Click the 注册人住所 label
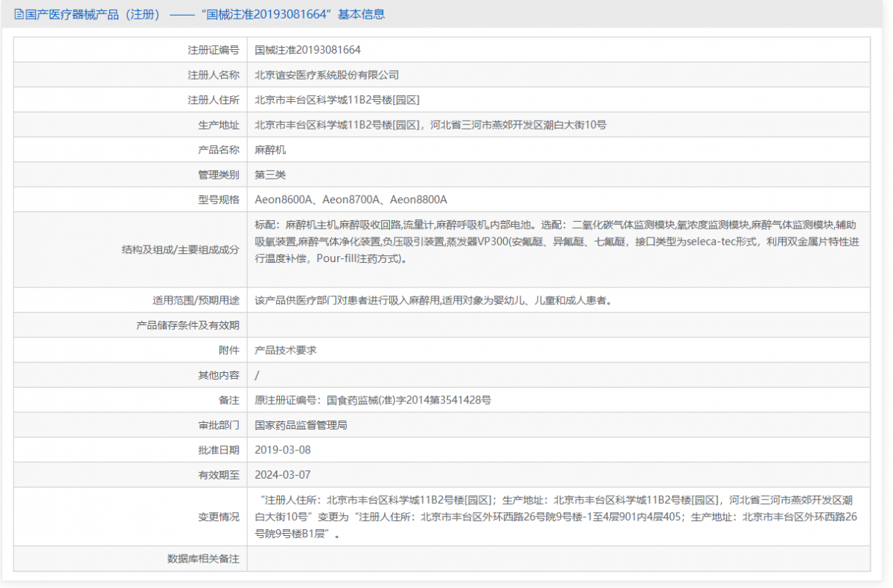Image resolution: width=893 pixels, height=588 pixels. 214,100
